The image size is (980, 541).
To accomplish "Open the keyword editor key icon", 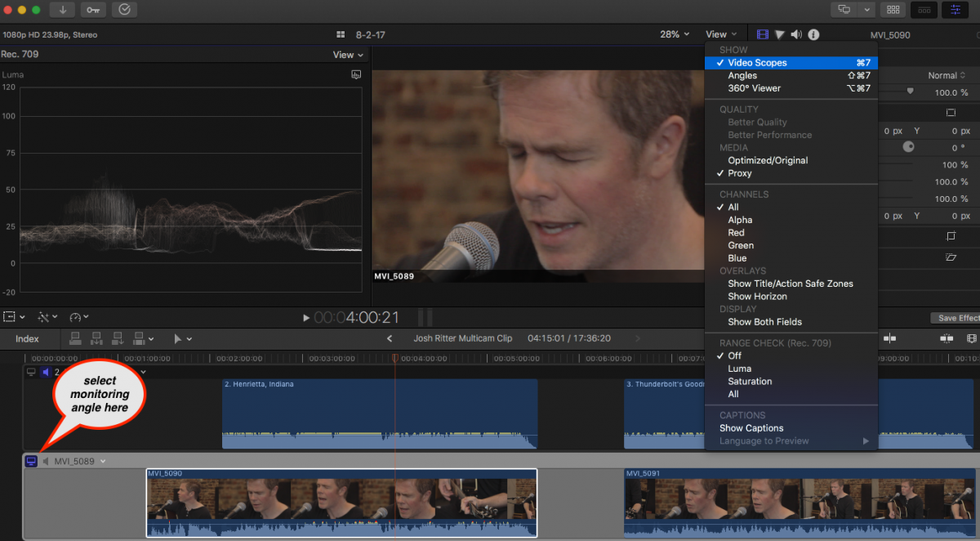I will [x=92, y=10].
